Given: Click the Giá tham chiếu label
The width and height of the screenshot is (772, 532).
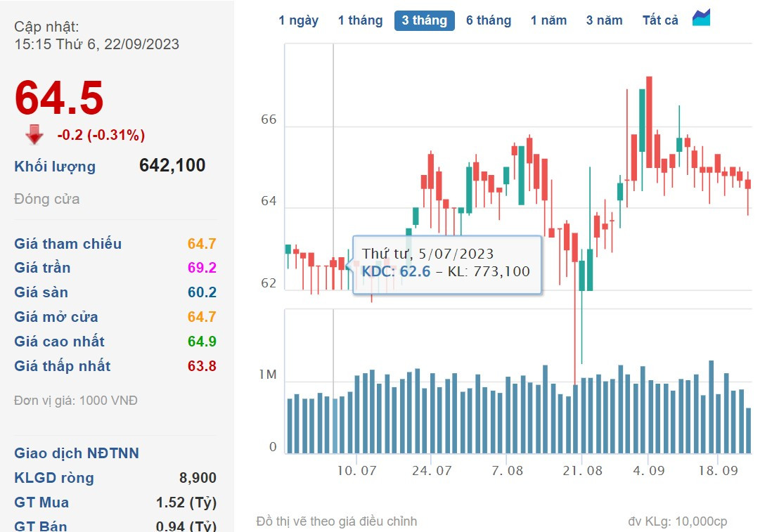Looking at the screenshot, I should (x=67, y=244).
